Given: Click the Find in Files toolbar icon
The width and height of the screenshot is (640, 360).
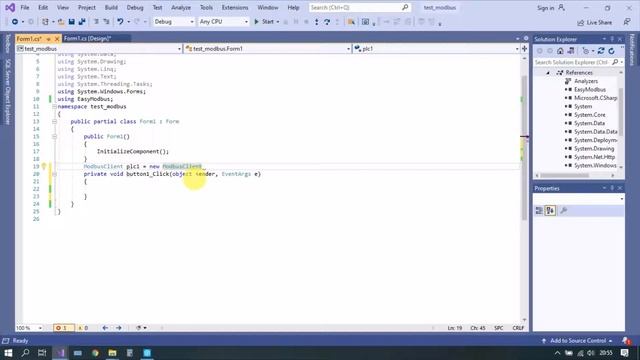Looking at the screenshot, I should pos(351,22).
